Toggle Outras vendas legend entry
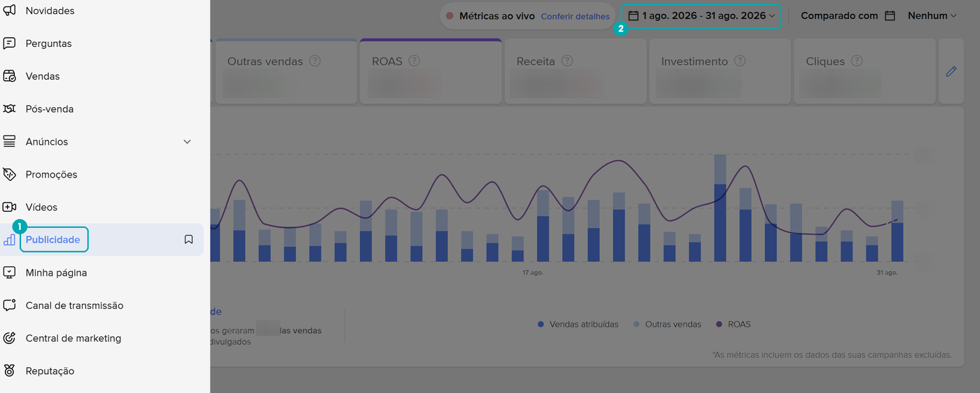980x393 pixels. pyautogui.click(x=667, y=324)
